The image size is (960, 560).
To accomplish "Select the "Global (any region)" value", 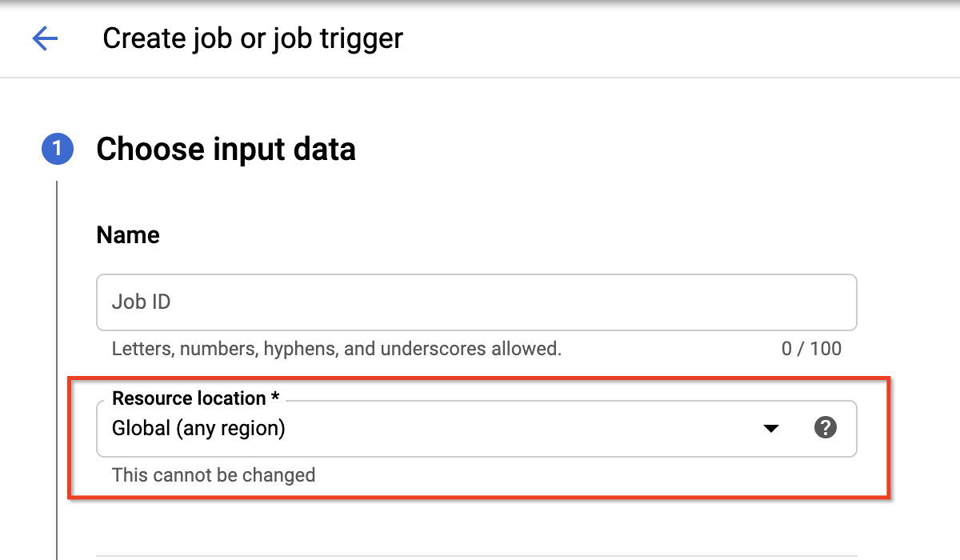I will coord(198,428).
